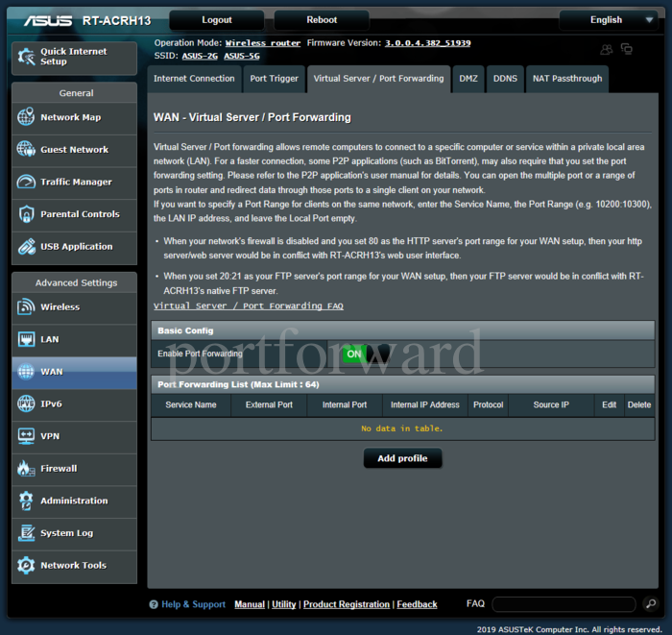Open the Virtual Server / Port Forwarding FAQ link
The image size is (672, 635).
(x=248, y=306)
